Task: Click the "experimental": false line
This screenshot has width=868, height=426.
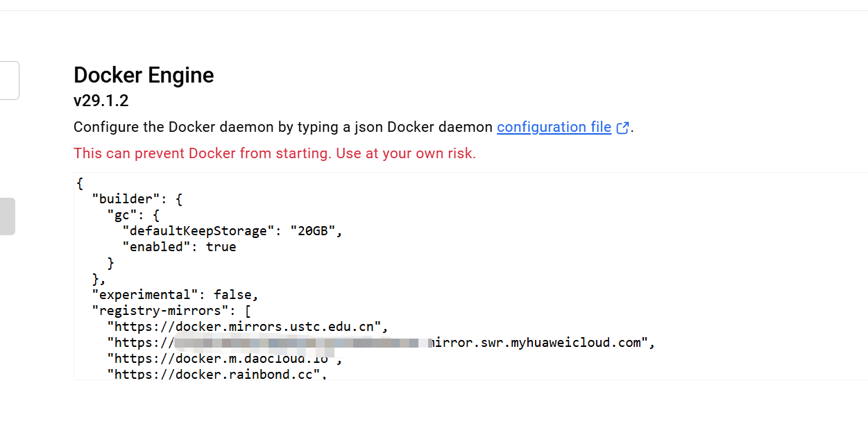Action: (176, 295)
